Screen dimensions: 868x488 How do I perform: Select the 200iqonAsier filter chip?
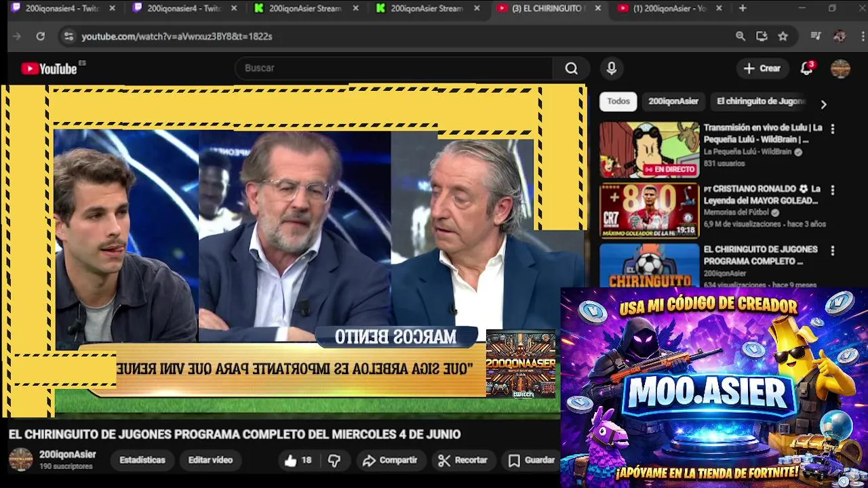(673, 101)
